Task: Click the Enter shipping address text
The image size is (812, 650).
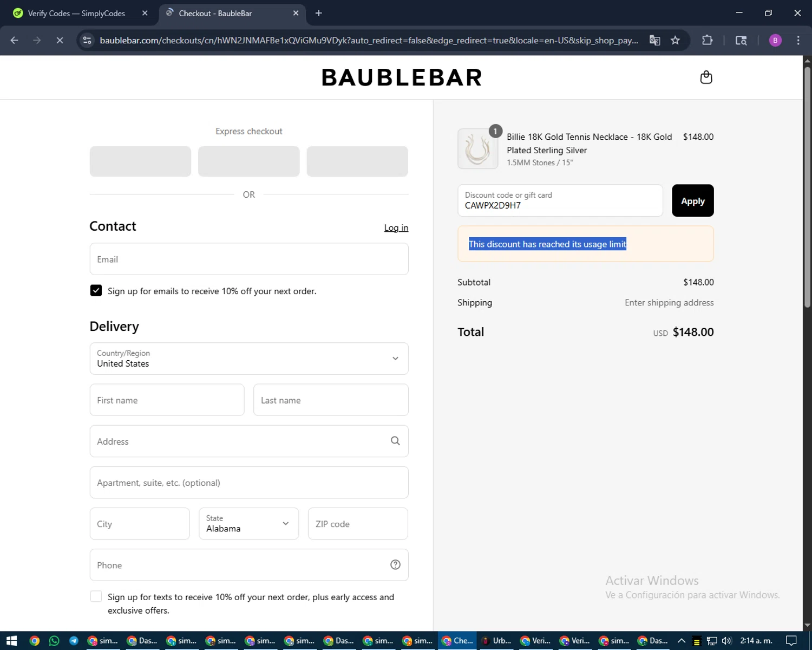Action: 669,302
